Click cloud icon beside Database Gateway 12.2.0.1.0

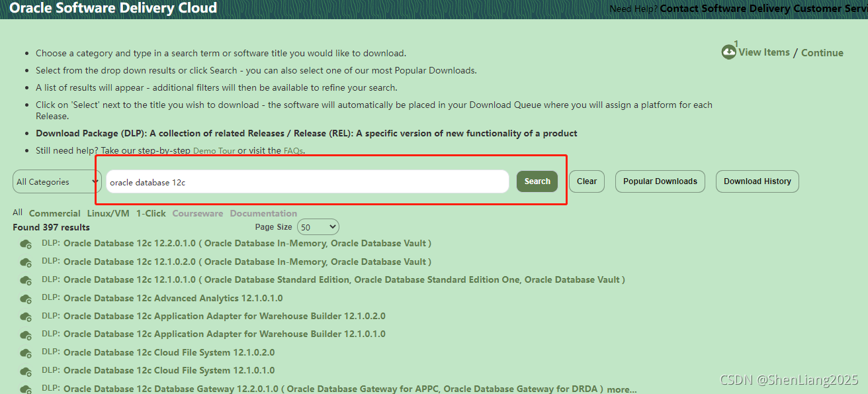click(26, 389)
